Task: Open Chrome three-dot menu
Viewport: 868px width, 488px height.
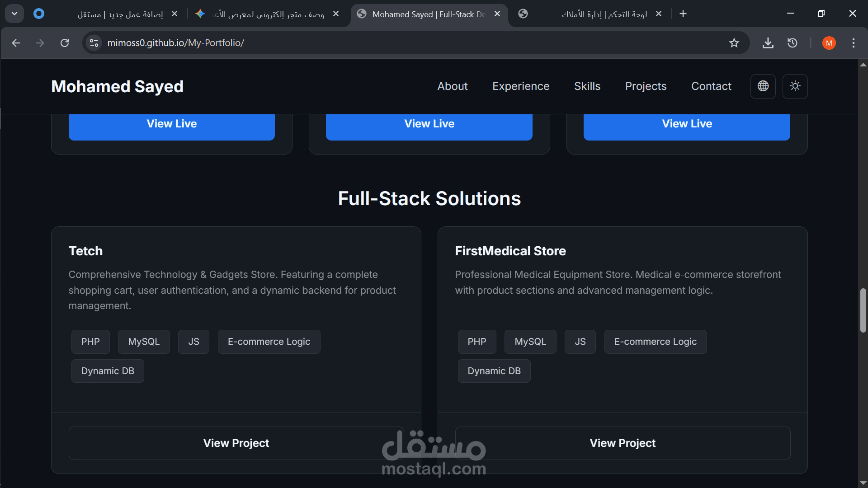Action: [x=853, y=43]
